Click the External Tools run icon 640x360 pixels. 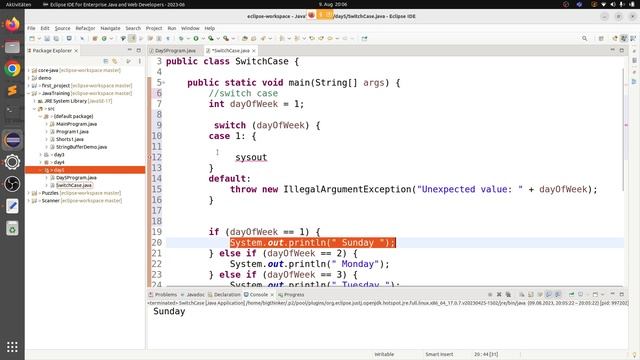coord(226,38)
